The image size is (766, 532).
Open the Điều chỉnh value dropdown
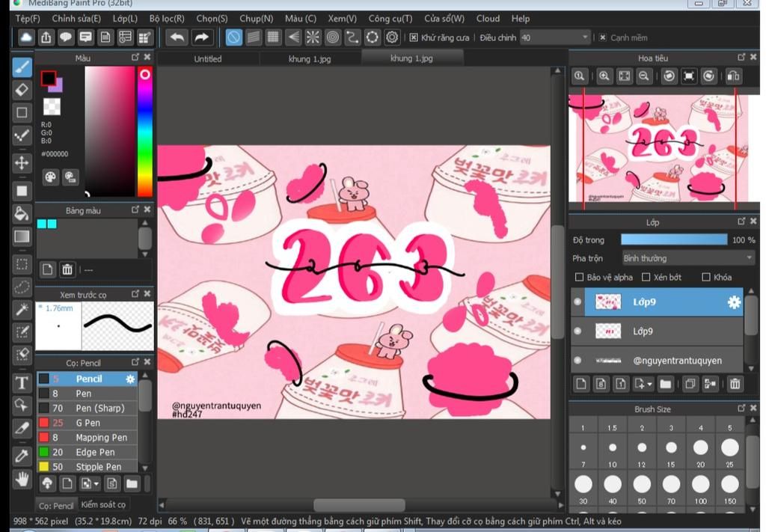[x=585, y=37]
